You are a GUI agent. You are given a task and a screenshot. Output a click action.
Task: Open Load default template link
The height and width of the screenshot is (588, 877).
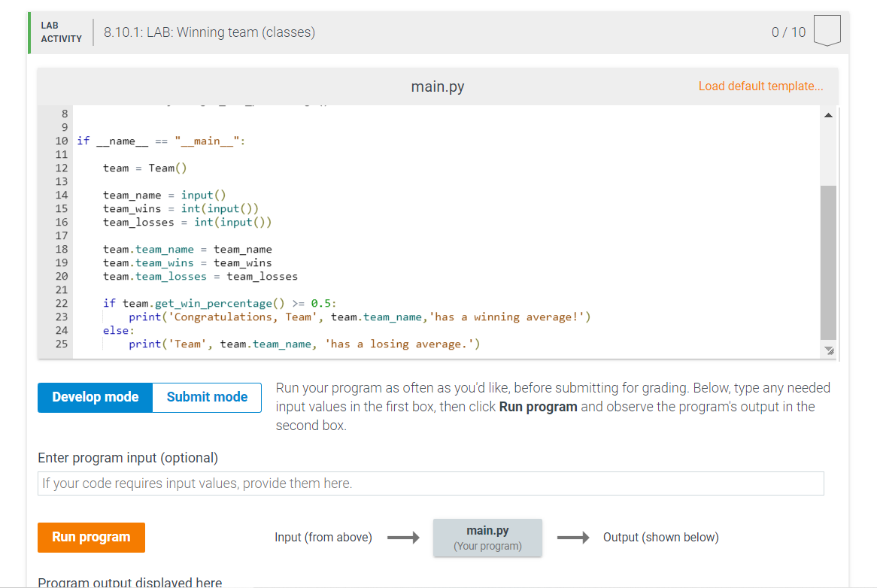coord(760,86)
